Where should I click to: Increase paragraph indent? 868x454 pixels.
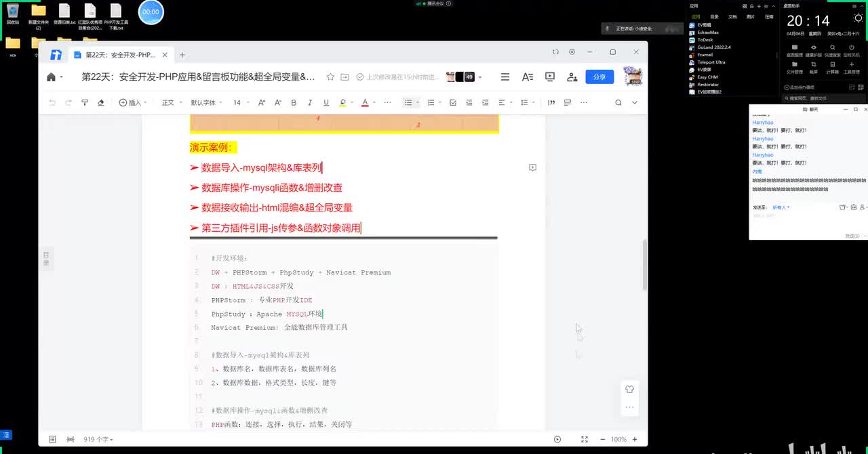tap(485, 102)
